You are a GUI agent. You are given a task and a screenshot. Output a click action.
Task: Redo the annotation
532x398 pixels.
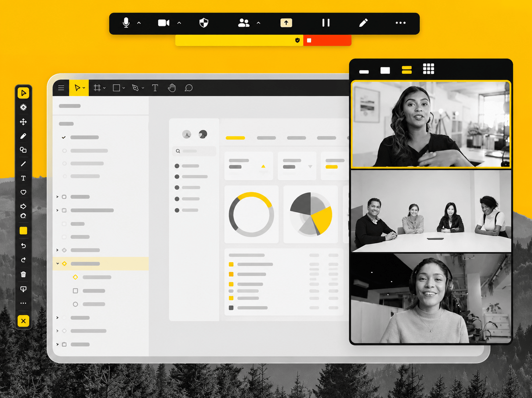pyautogui.click(x=23, y=260)
